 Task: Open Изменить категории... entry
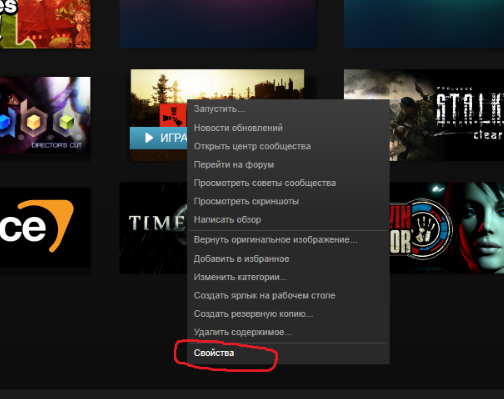[289, 277]
